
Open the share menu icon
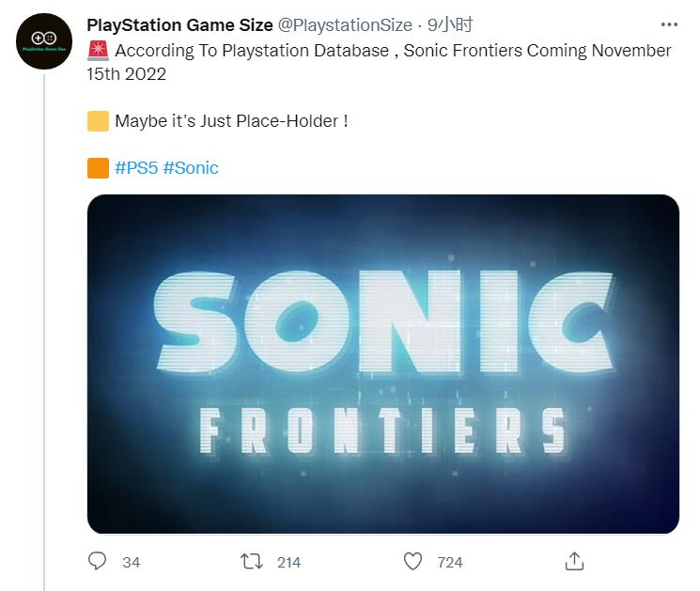(574, 562)
